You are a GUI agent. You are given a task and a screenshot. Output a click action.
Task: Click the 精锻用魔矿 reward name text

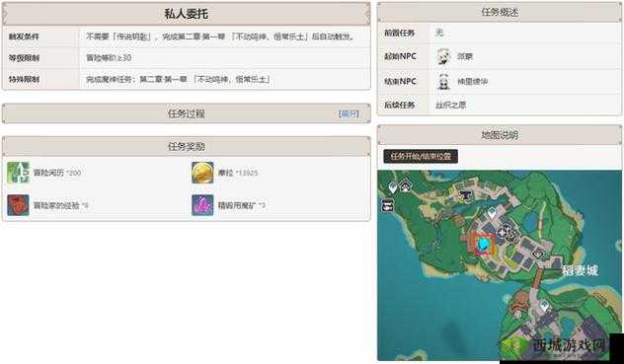click(x=237, y=205)
